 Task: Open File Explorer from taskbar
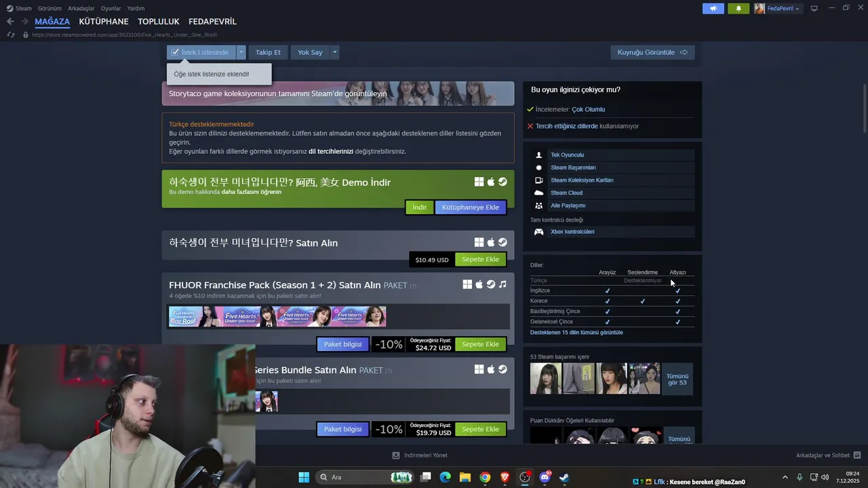tap(465, 477)
